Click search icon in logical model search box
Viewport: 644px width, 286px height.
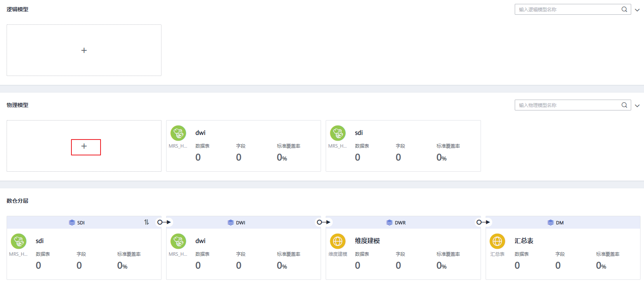click(x=624, y=9)
